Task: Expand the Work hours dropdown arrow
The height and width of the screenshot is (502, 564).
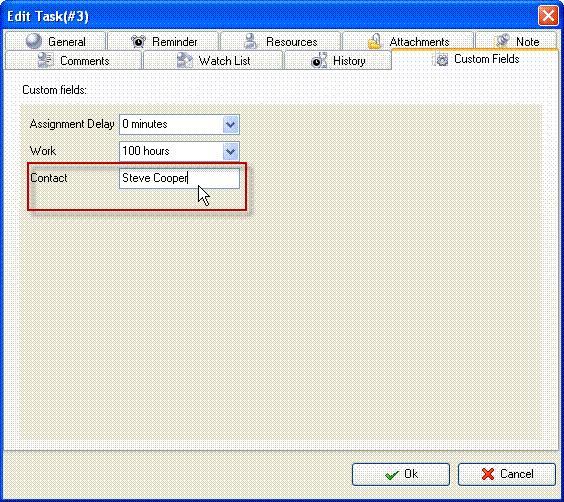Action: tap(231, 151)
